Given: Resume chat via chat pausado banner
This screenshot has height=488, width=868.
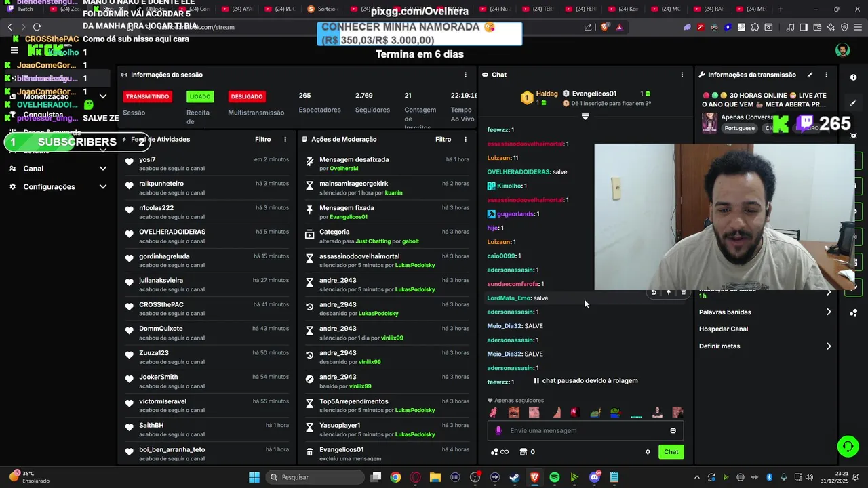Looking at the screenshot, I should (586, 381).
